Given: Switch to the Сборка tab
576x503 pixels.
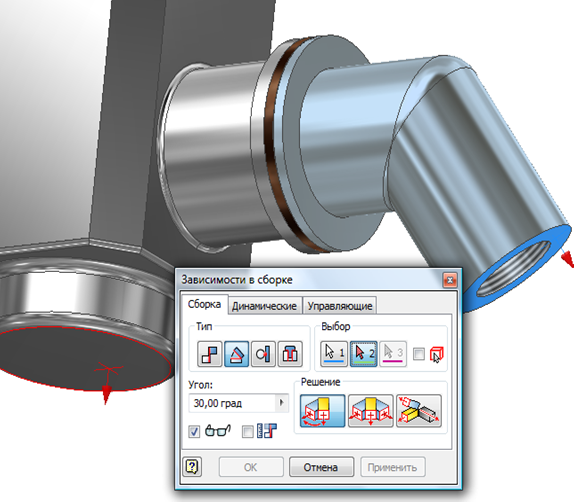Looking at the screenshot, I should point(204,304).
